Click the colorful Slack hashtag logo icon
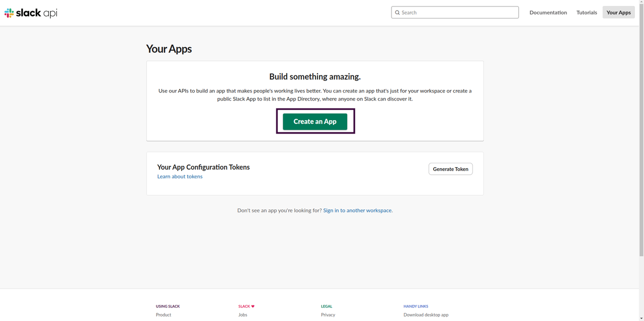This screenshot has width=644, height=321. pyautogui.click(x=9, y=13)
